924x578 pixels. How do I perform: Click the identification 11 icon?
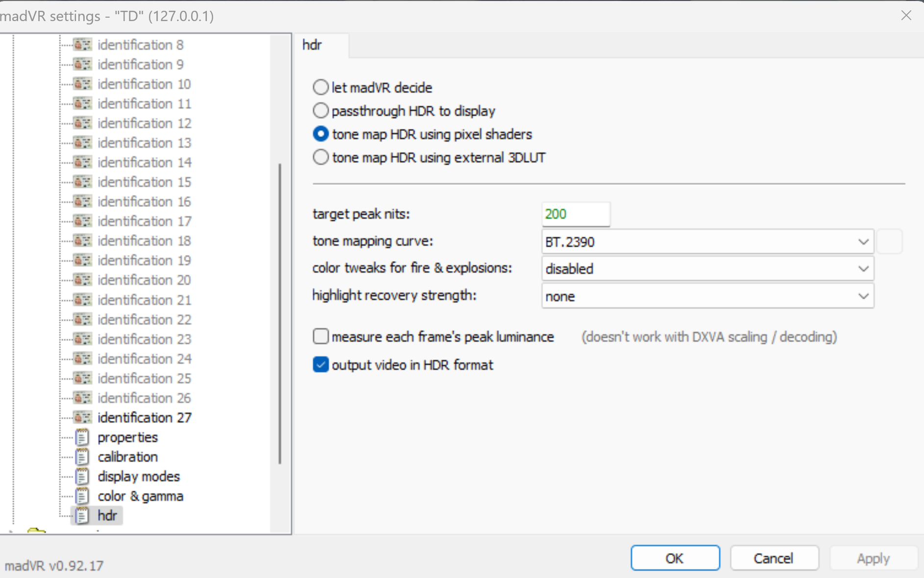[82, 103]
